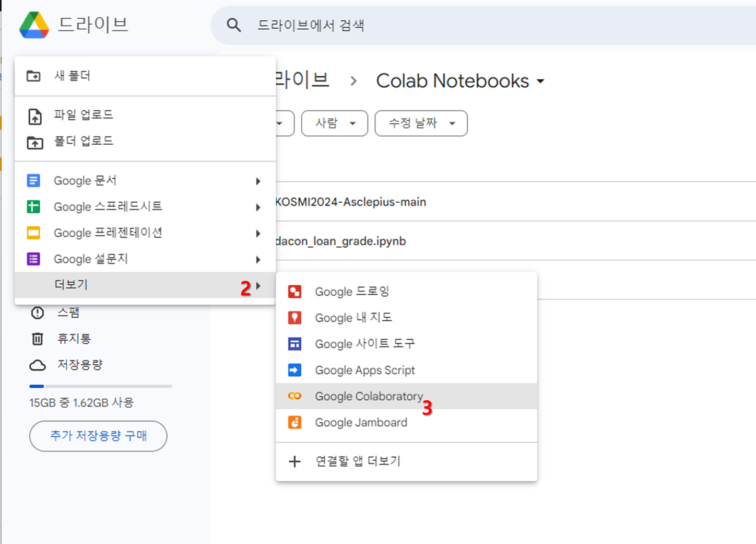Click the folder upload icon
Image resolution: width=756 pixels, height=544 pixels.
pyautogui.click(x=35, y=142)
